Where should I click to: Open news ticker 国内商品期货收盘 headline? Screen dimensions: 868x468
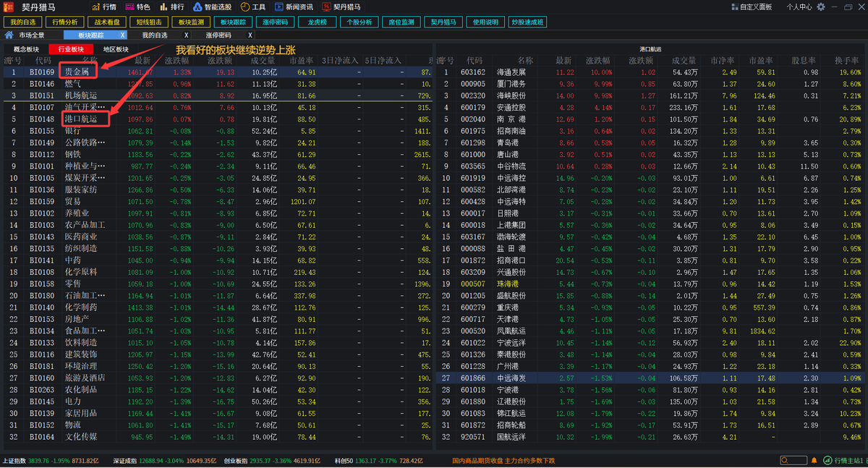pyautogui.click(x=503, y=461)
